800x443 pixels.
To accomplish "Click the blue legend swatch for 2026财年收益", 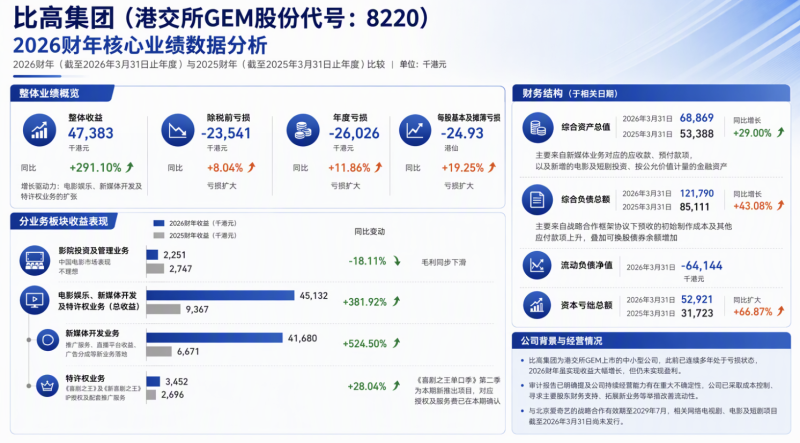I will click(x=159, y=223).
